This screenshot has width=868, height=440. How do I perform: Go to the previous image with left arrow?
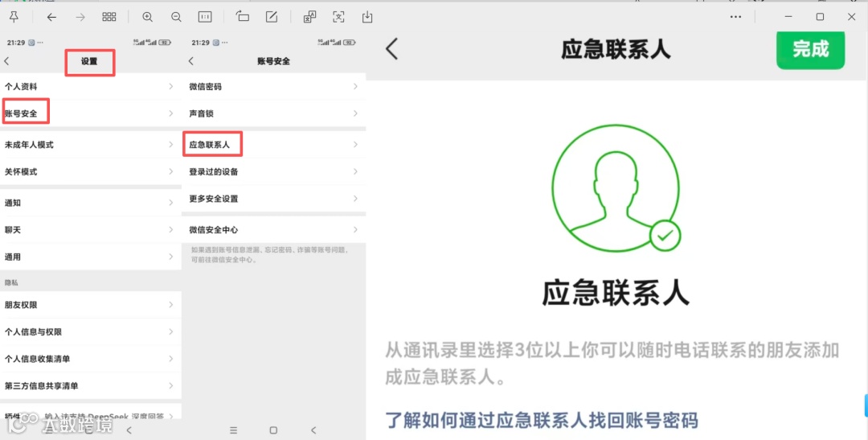click(x=51, y=17)
